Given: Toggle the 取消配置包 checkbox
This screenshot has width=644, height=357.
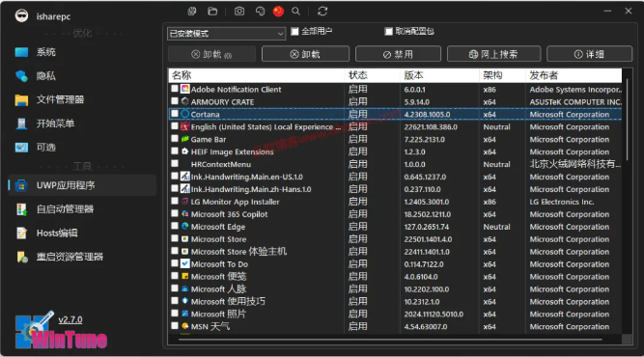Looking at the screenshot, I should tap(388, 31).
